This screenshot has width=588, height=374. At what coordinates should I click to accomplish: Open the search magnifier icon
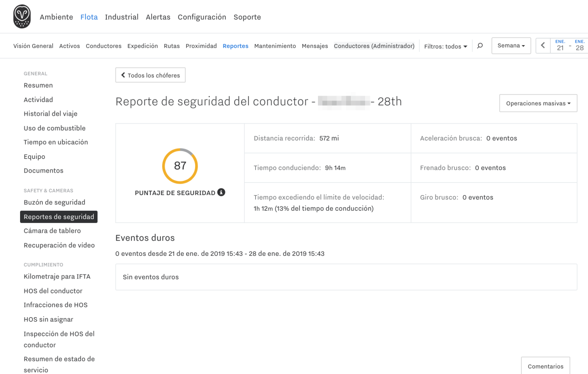[480, 46]
